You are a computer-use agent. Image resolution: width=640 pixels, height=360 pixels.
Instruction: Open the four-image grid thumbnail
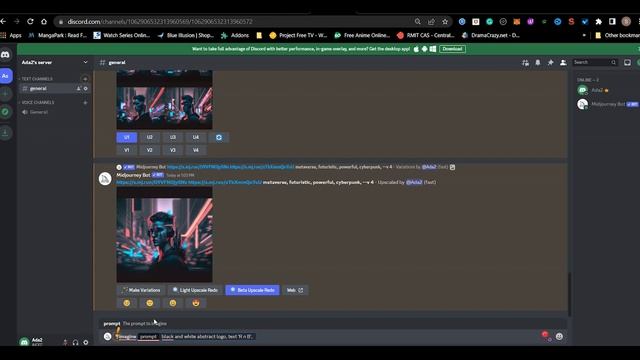pos(164,100)
